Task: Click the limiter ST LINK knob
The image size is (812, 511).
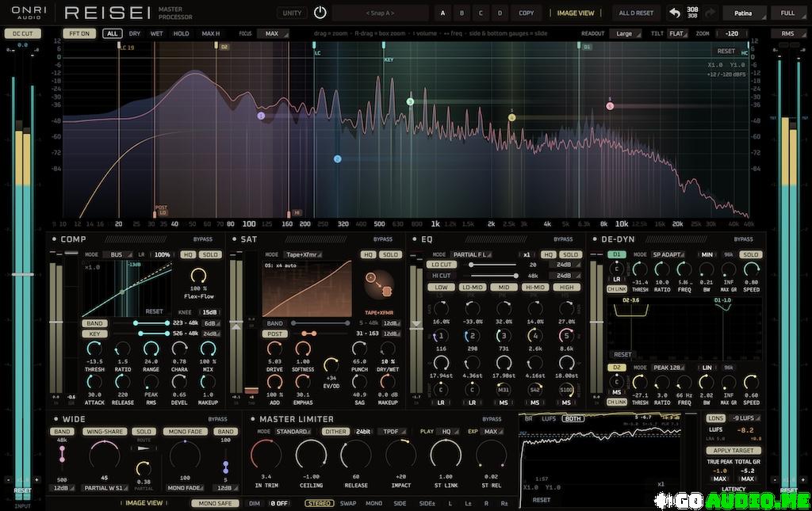Action: [446, 456]
